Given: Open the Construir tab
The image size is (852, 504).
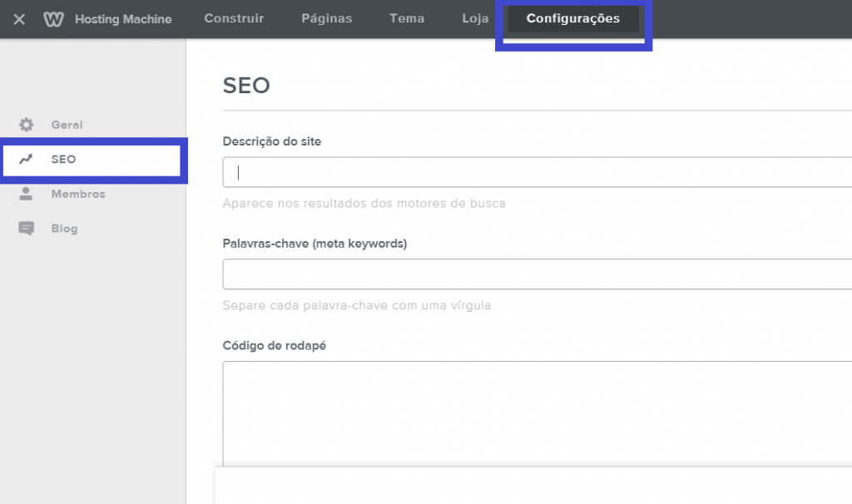Looking at the screenshot, I should (x=234, y=17).
